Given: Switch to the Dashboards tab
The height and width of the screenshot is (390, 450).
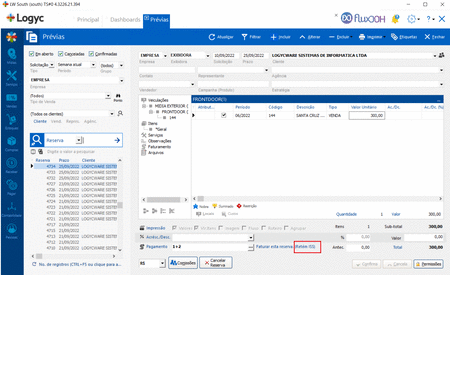Looking at the screenshot, I should [x=125, y=20].
